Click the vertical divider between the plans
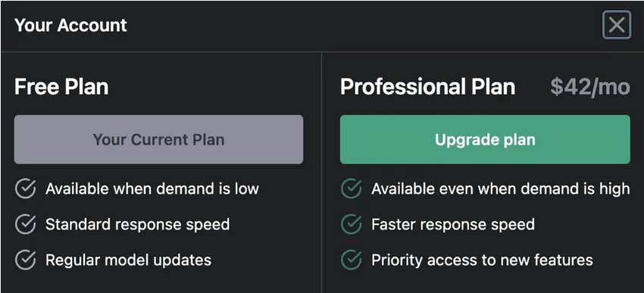 click(x=321, y=173)
